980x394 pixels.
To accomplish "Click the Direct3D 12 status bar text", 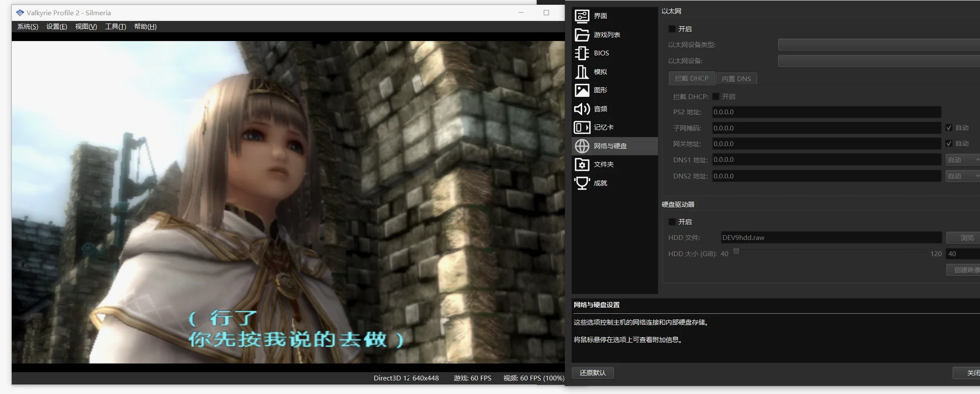I will tap(391, 378).
